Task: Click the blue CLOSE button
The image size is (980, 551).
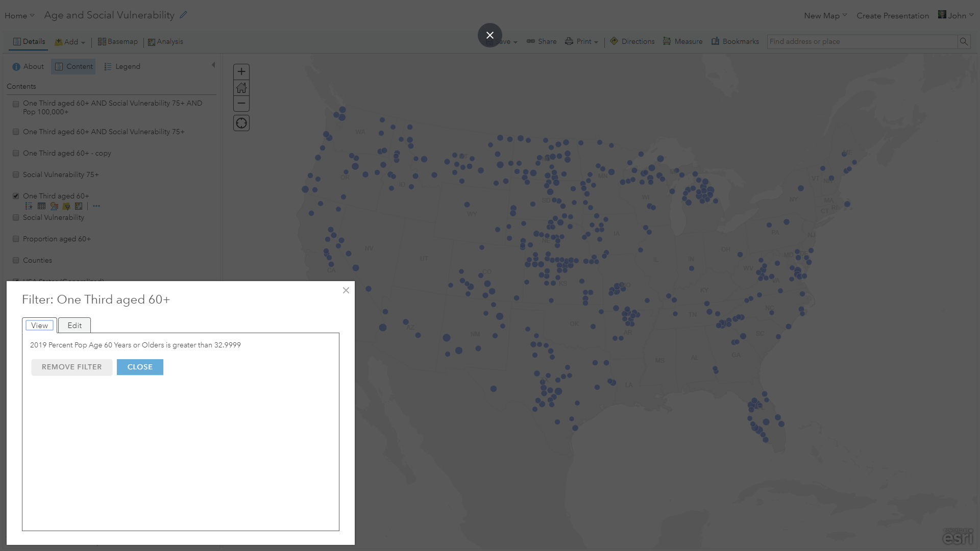Action: click(x=140, y=367)
